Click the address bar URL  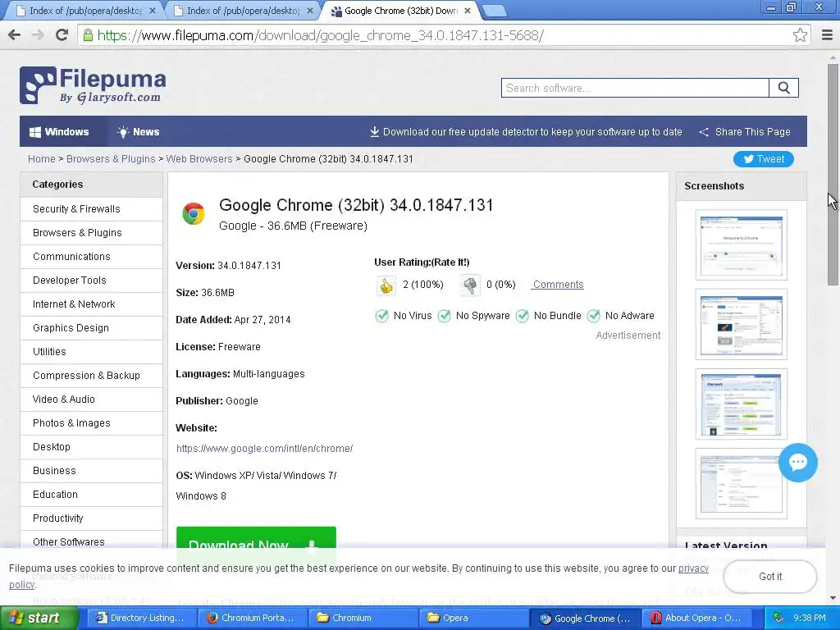point(321,35)
